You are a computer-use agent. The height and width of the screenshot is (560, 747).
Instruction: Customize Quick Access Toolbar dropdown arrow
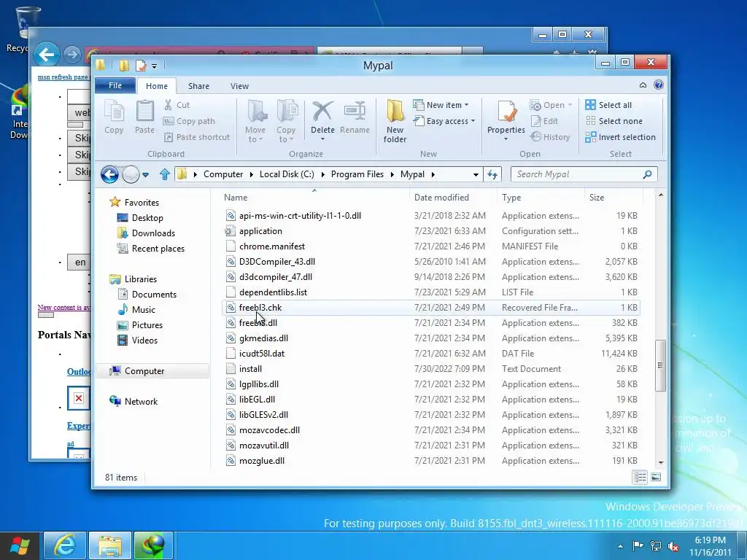tap(155, 66)
